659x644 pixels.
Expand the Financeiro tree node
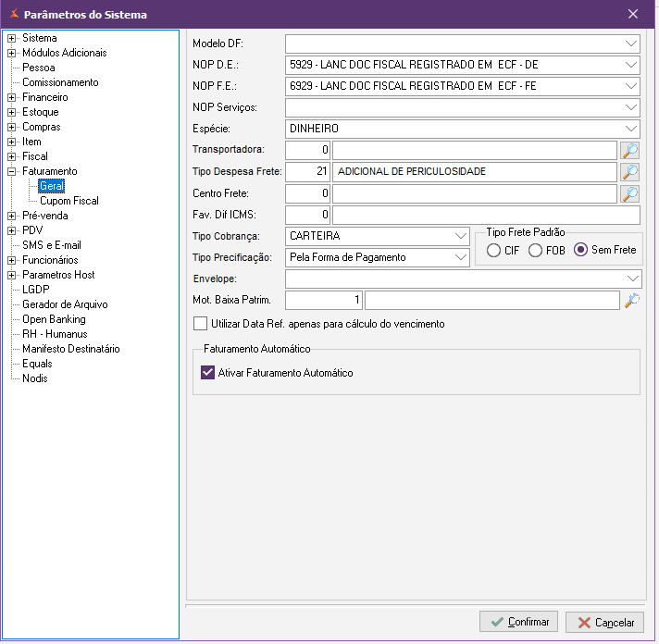click(x=11, y=97)
